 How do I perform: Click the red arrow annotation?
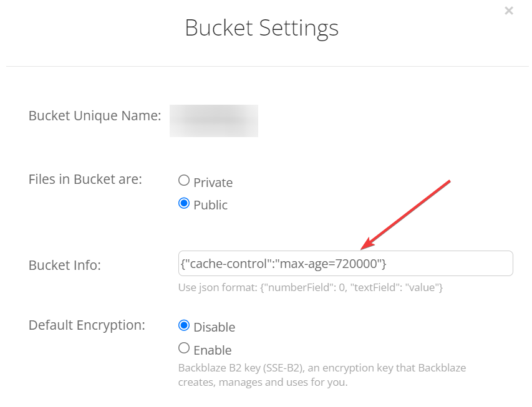click(x=408, y=213)
